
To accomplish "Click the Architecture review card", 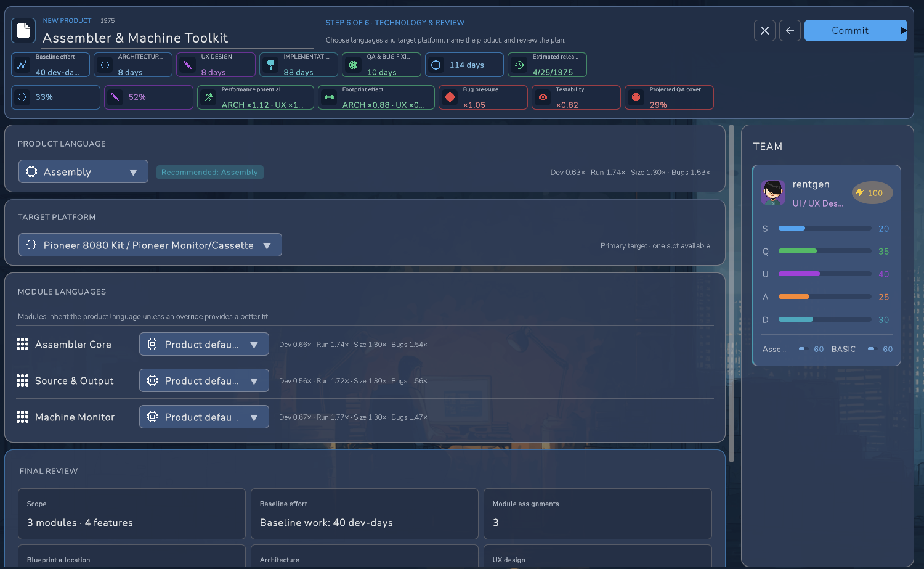I will 364,556.
